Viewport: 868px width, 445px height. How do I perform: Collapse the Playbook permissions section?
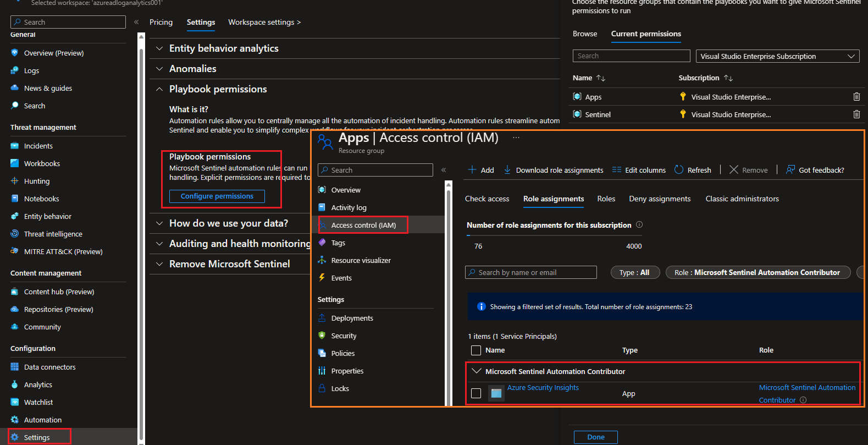(x=159, y=89)
